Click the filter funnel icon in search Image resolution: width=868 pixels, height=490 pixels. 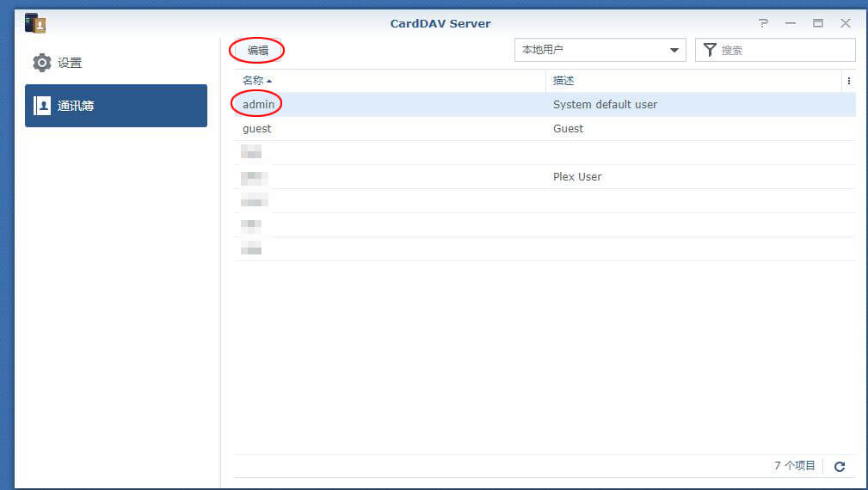pyautogui.click(x=710, y=50)
